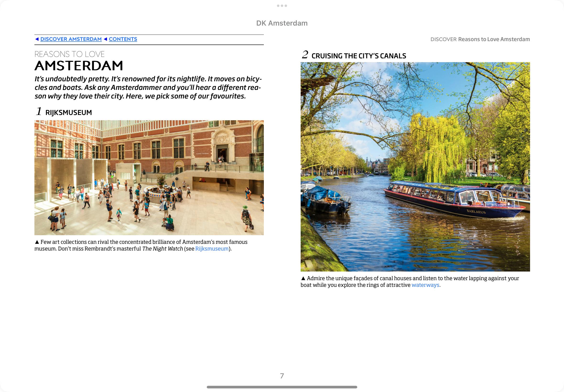This screenshot has width=564, height=392.
Task: Click the italic numeral 2 beside CRUISING
Action: (305, 54)
